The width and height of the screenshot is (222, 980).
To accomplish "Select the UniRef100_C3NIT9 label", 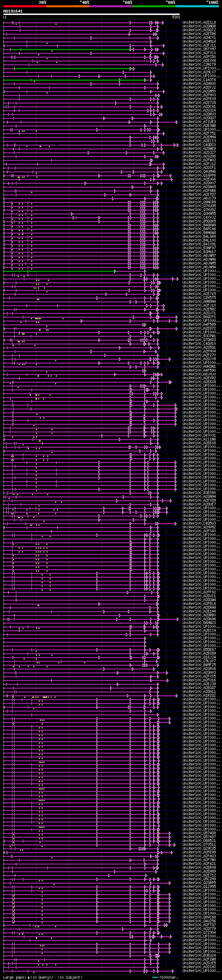I will [x=199, y=64].
